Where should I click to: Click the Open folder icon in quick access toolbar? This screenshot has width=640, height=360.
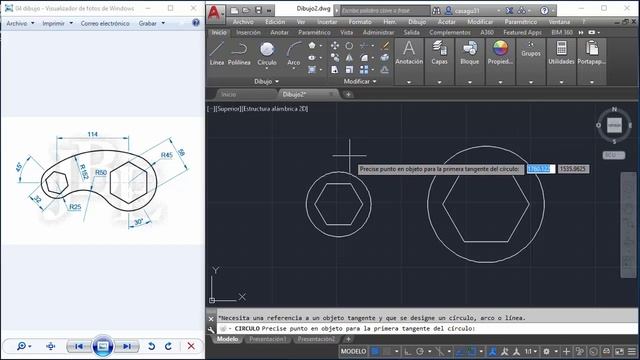pos(246,10)
